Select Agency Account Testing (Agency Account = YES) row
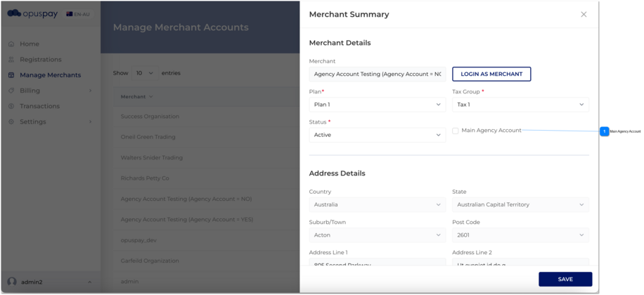 tap(206, 220)
